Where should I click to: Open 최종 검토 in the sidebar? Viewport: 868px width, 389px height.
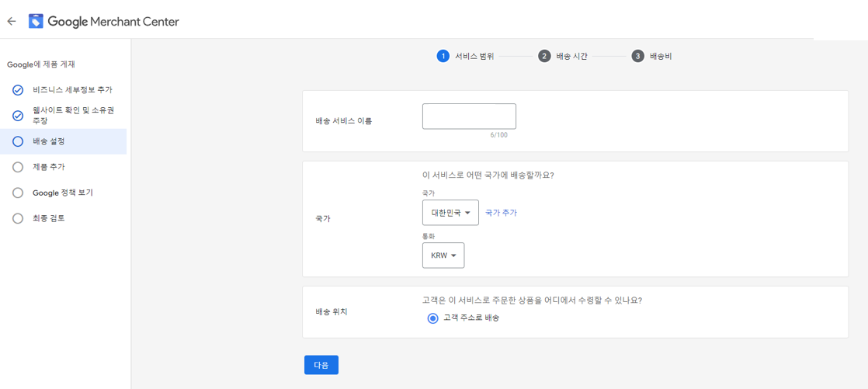pos(49,218)
